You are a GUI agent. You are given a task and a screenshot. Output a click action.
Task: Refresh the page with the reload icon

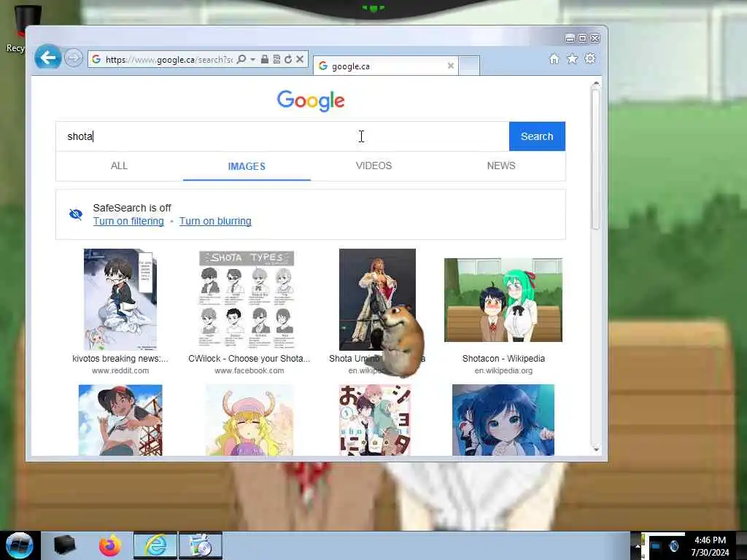(x=287, y=59)
